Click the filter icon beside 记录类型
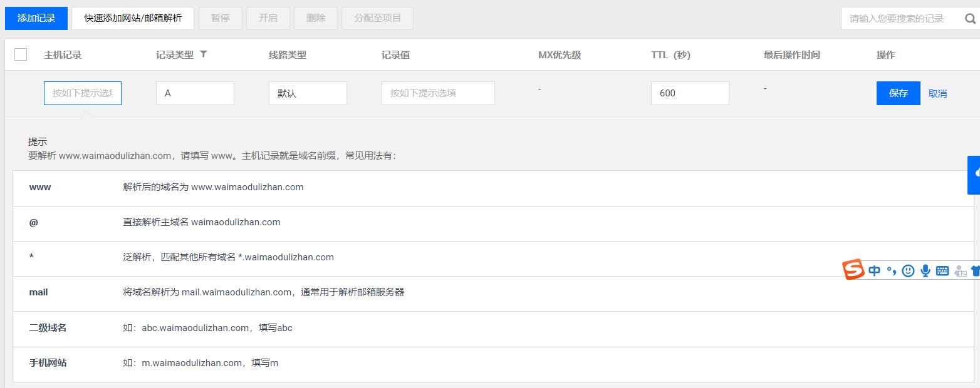This screenshot has height=388, width=980. [x=203, y=54]
